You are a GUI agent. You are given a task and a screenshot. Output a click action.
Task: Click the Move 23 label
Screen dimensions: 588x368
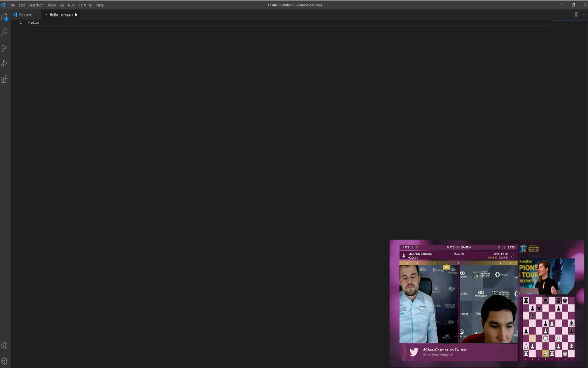click(x=458, y=254)
